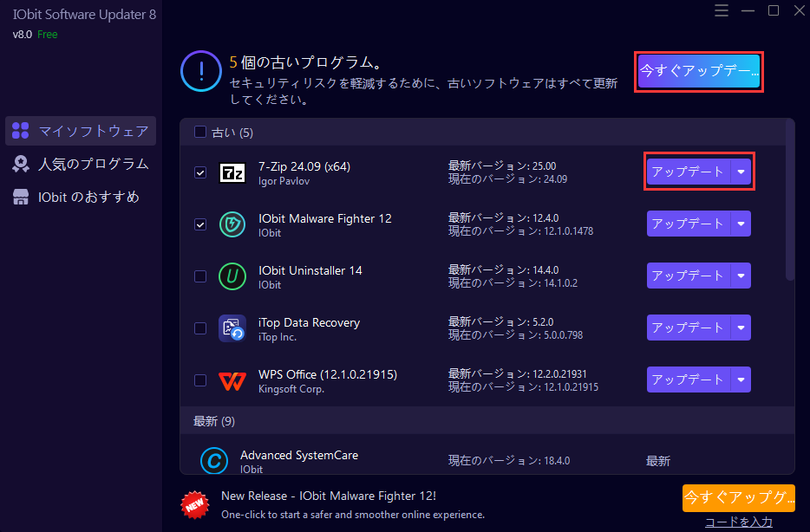Click the 最新 (9) section header
Screen dimensions: 810x532
487,421
